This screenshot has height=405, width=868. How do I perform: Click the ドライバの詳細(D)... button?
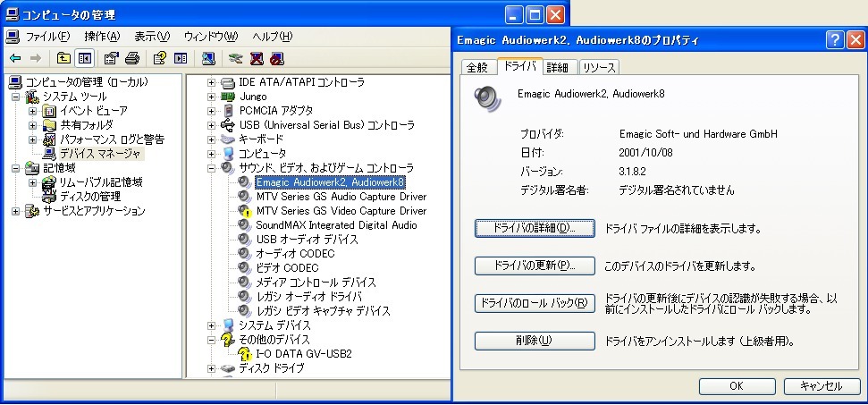tap(535, 228)
